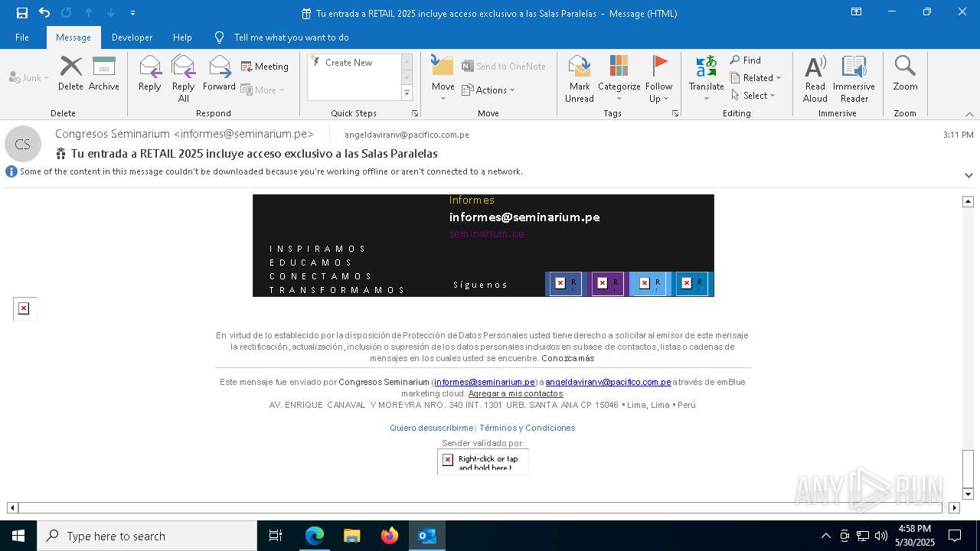This screenshot has width=980, height=551.
Task: Launch Firefox from the taskbar
Action: point(390,536)
